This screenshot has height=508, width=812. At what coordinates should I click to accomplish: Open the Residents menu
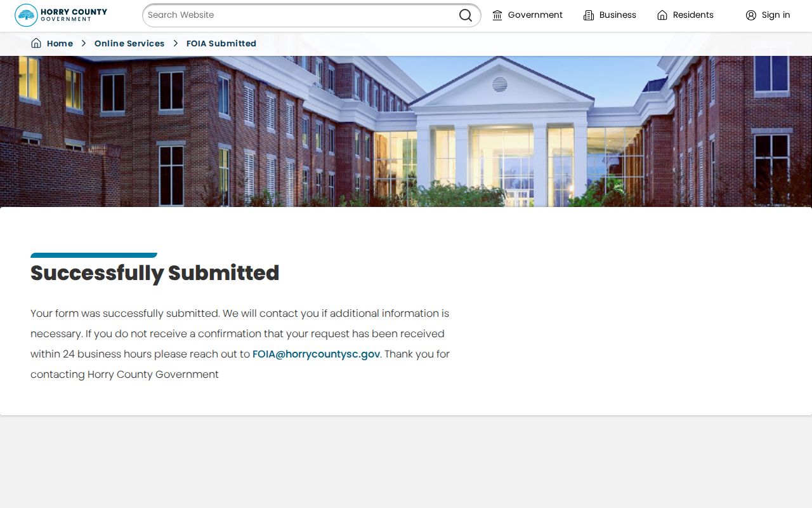(x=686, y=15)
